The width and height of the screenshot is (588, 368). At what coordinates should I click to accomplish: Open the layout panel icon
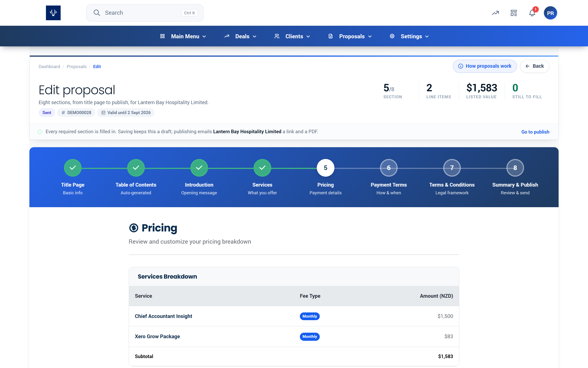coord(514,13)
